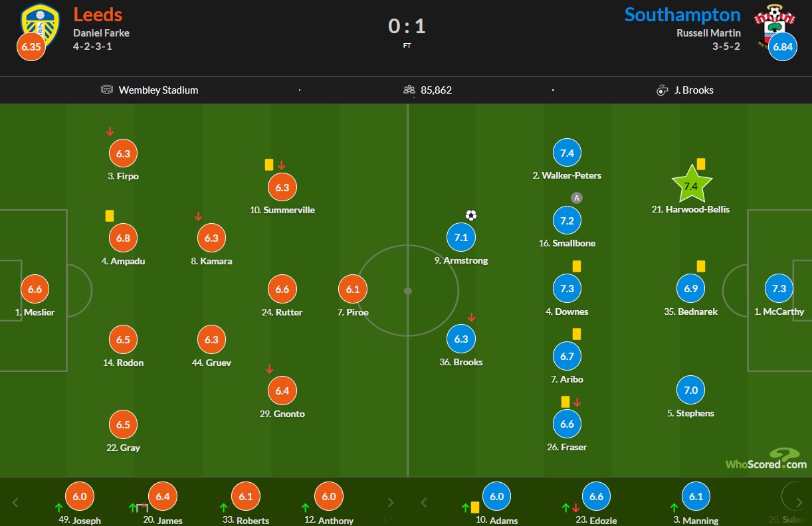The height and width of the screenshot is (526, 812).
Task: Click McCarthy's blue rating circle
Action: pos(779,289)
